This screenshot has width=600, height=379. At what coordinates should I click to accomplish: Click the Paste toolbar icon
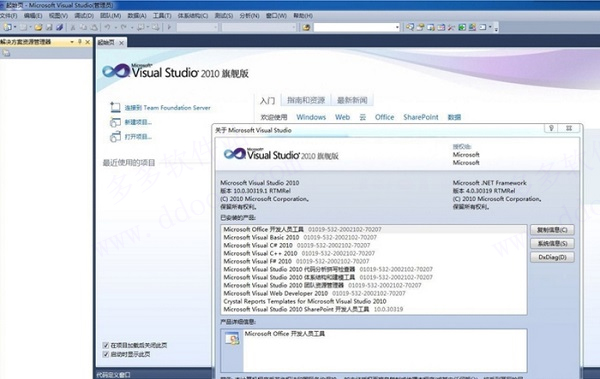click(94, 27)
